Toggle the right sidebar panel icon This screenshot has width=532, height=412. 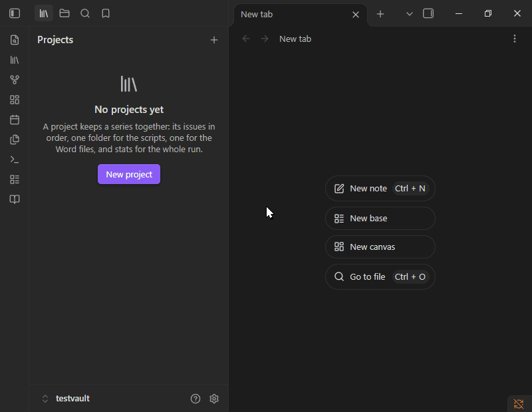[x=428, y=13]
